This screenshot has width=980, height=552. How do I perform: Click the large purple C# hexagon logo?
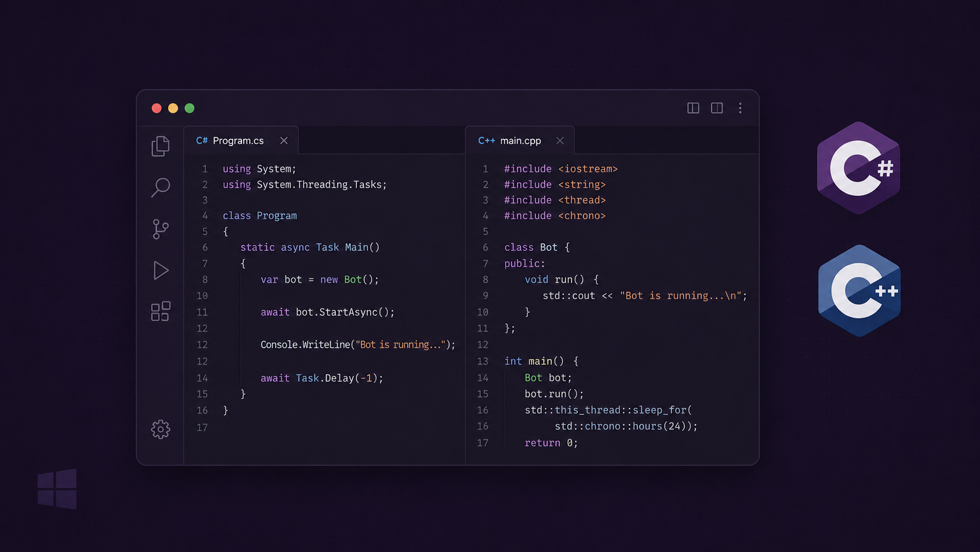point(859,168)
